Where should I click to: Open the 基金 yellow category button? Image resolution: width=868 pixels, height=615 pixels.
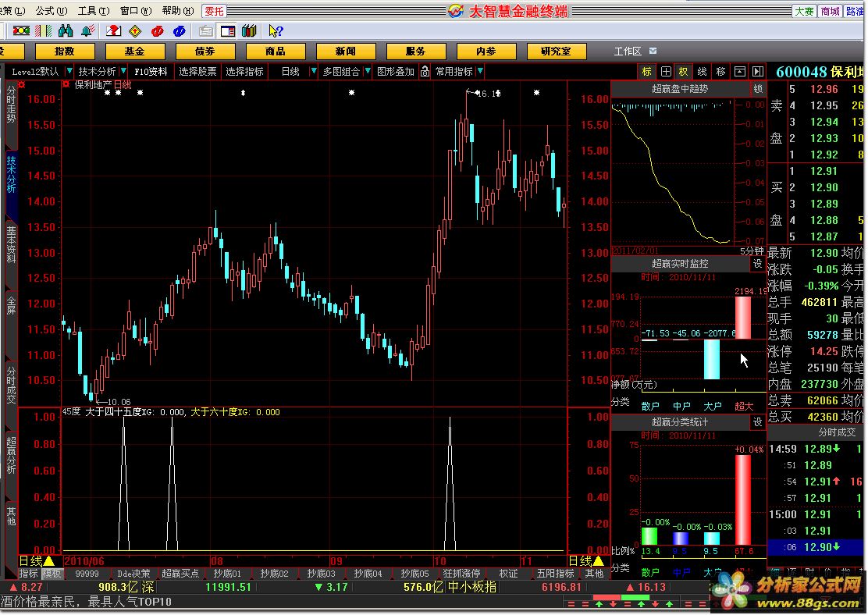tap(134, 51)
